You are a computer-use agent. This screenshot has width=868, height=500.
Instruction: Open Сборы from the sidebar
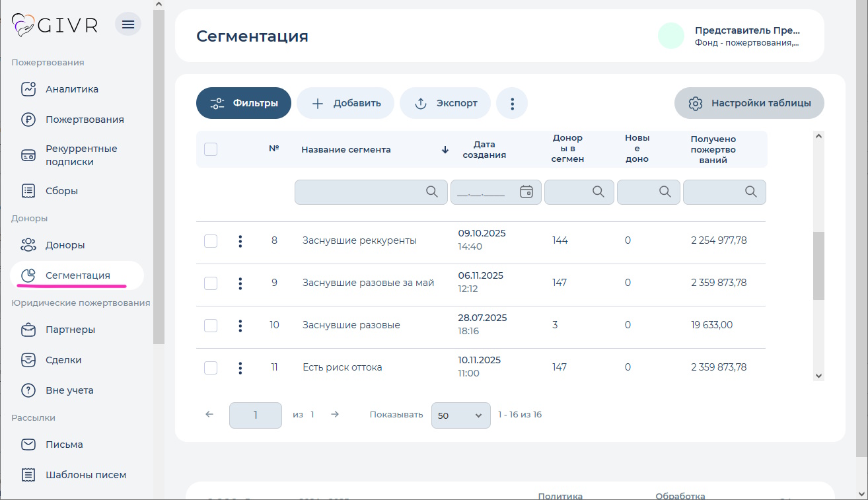click(27, 190)
